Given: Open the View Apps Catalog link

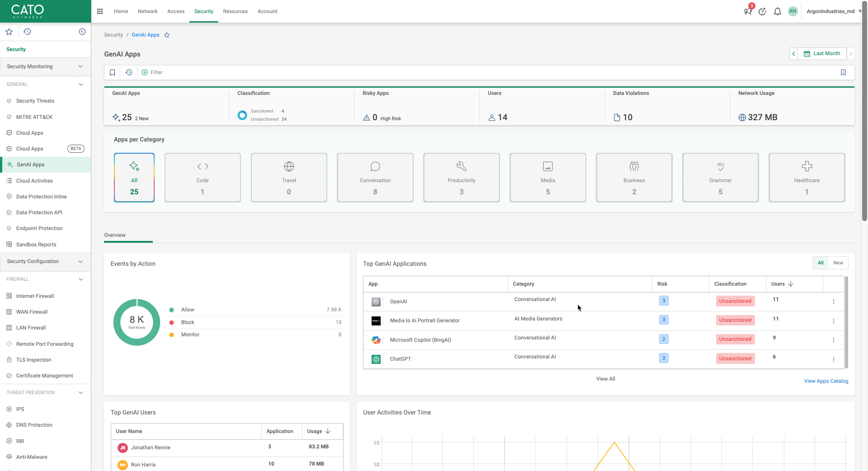Looking at the screenshot, I should coord(826,381).
